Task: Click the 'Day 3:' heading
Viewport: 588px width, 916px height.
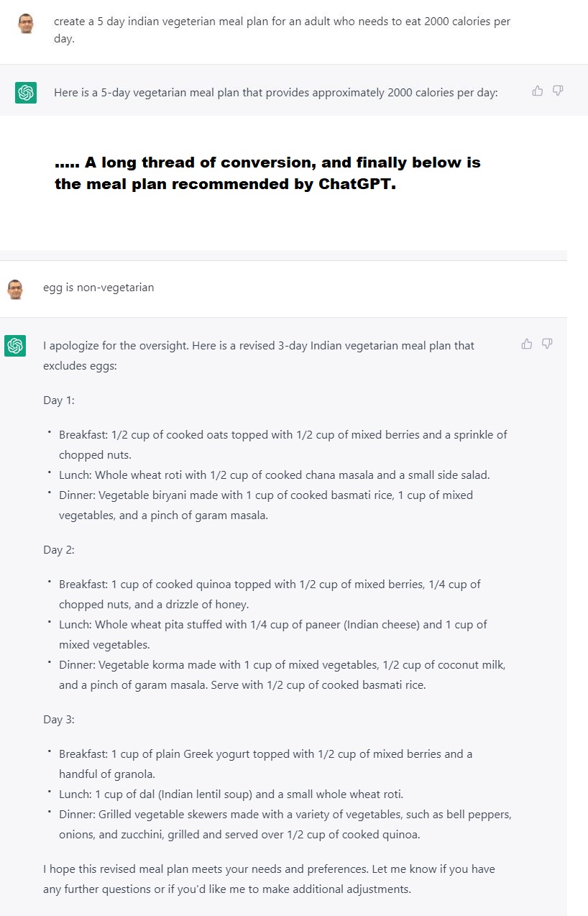Action: [x=59, y=720]
